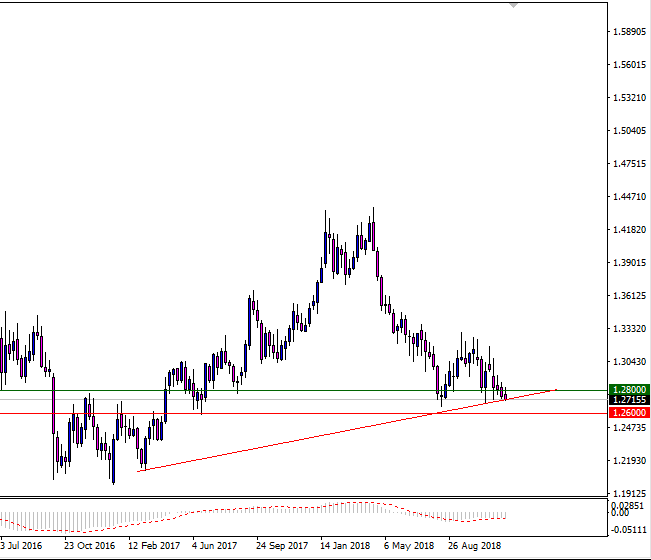Click the 1.39015 price scale value
Screen dimensions: 651x560
630,263
